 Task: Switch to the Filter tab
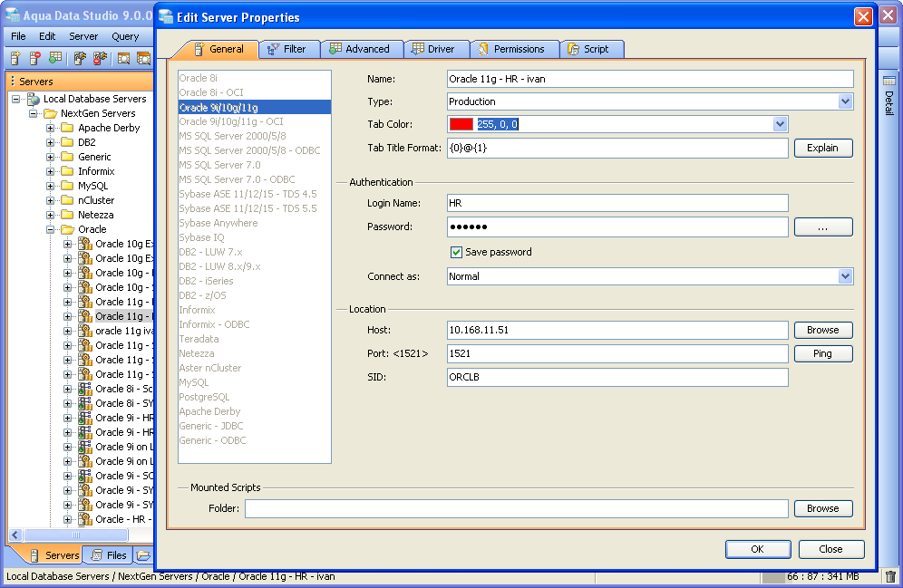click(288, 49)
